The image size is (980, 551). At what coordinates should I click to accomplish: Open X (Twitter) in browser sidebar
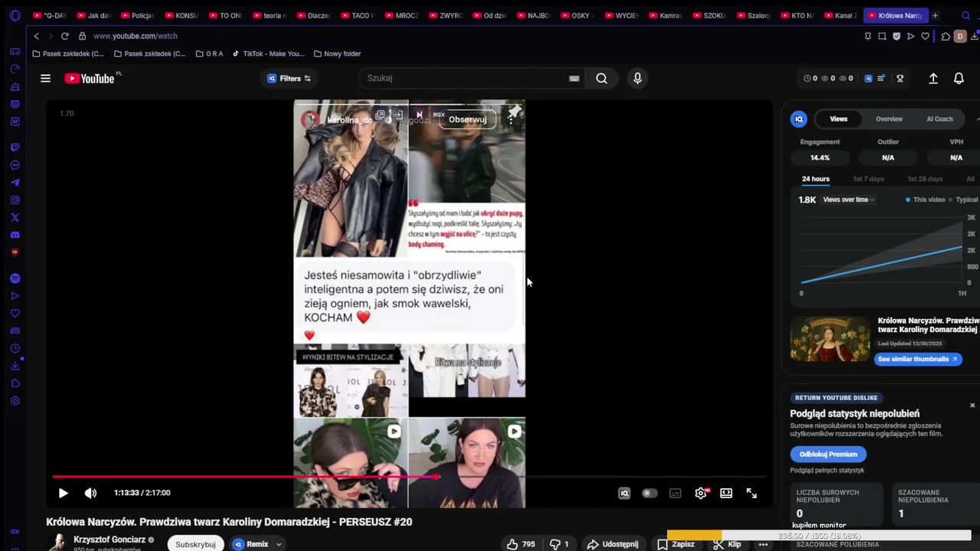15,217
